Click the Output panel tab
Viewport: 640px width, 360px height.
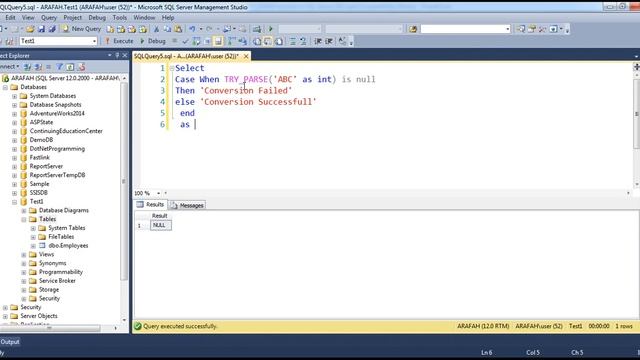pyautogui.click(x=10, y=342)
